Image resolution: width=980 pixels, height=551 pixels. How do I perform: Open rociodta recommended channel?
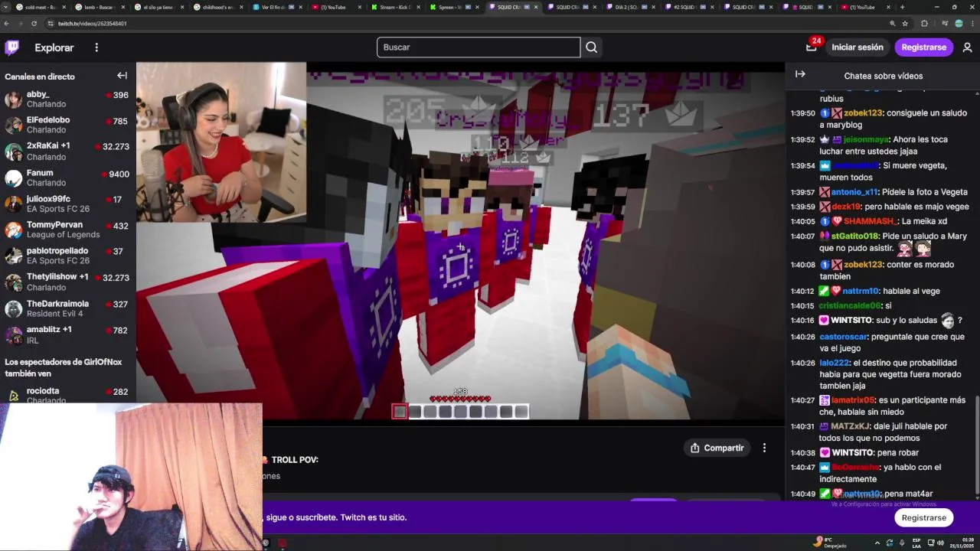pos(67,395)
